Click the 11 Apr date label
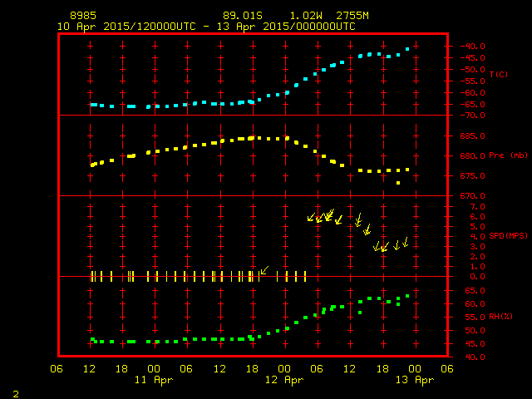Image resolution: width=532 pixels, height=399 pixels. [154, 380]
